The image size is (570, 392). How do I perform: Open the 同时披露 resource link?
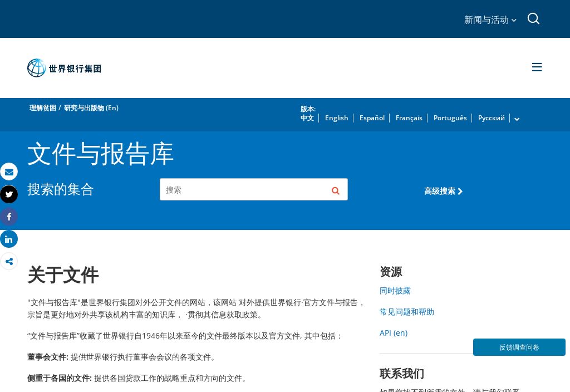tap(395, 291)
